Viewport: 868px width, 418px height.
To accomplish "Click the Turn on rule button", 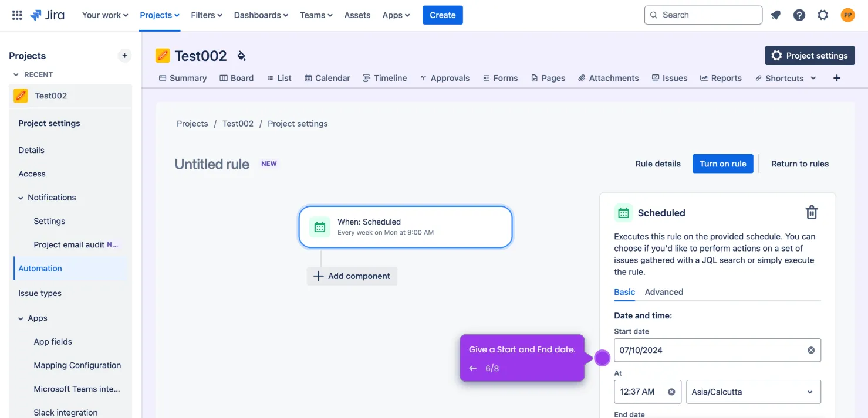I will coord(722,164).
